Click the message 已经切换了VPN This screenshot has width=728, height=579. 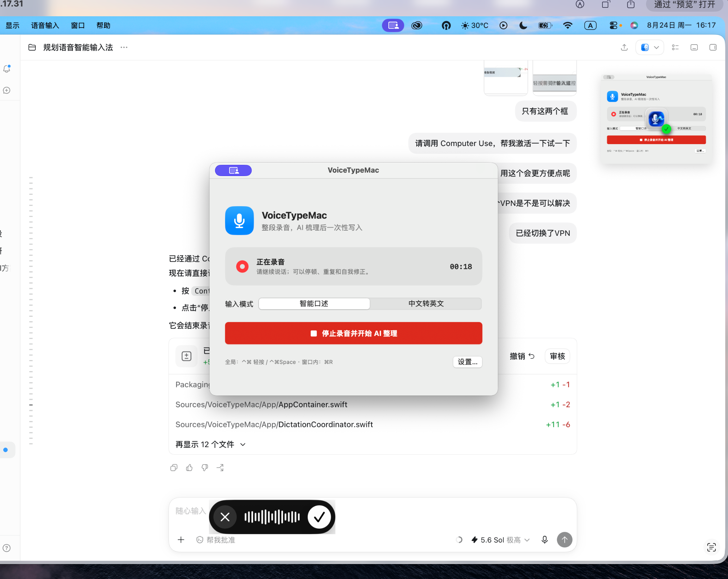(x=543, y=233)
